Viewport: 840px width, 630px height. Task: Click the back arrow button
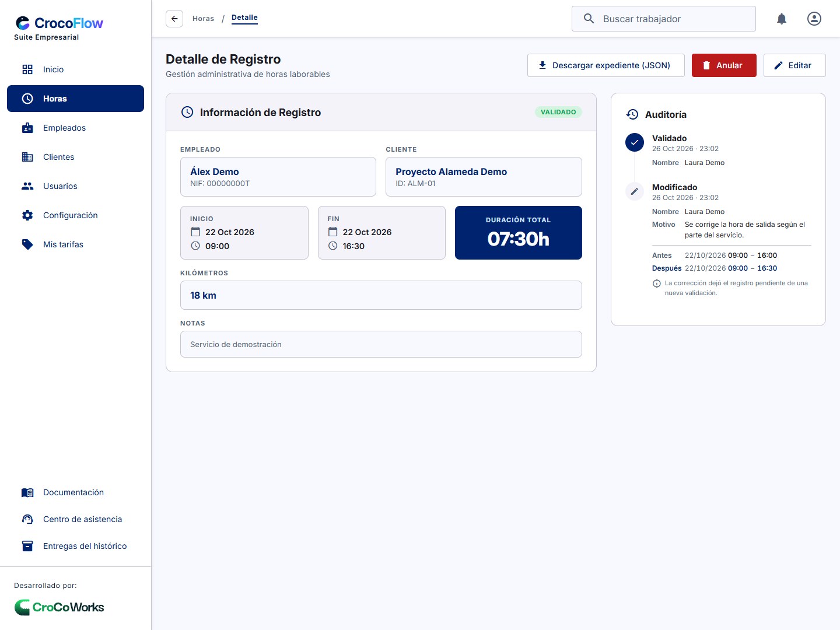(174, 19)
